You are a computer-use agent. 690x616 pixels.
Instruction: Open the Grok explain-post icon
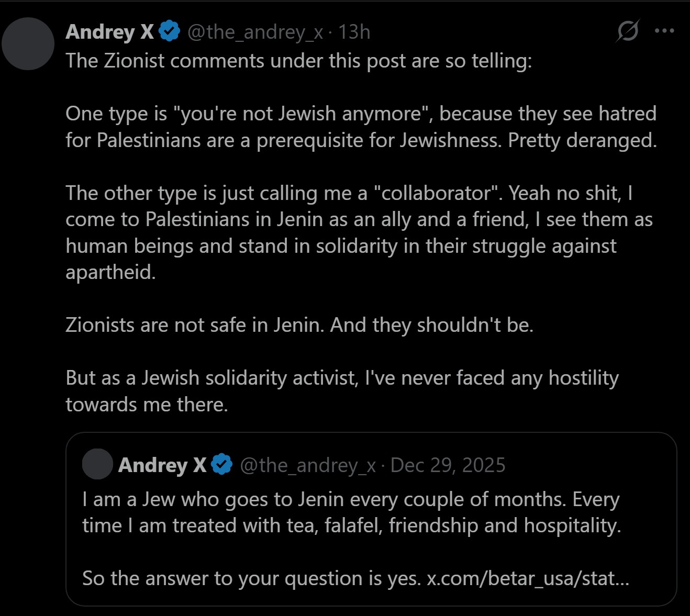point(628,31)
